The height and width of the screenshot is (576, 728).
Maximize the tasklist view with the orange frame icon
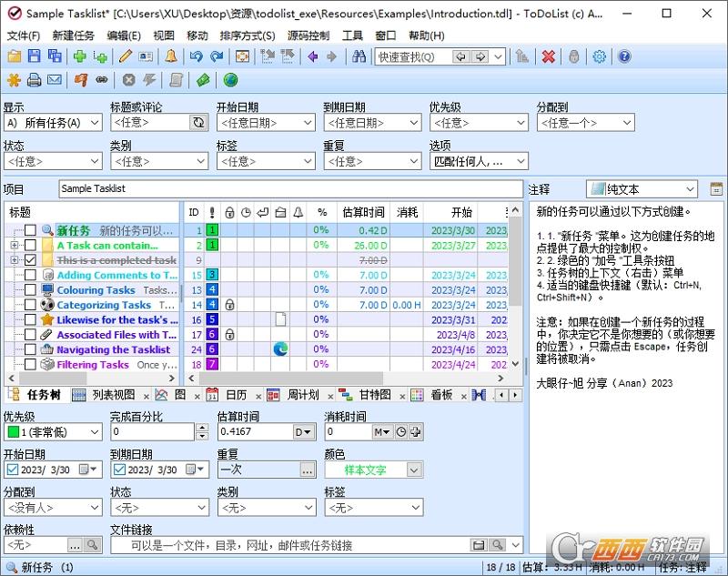click(242, 56)
